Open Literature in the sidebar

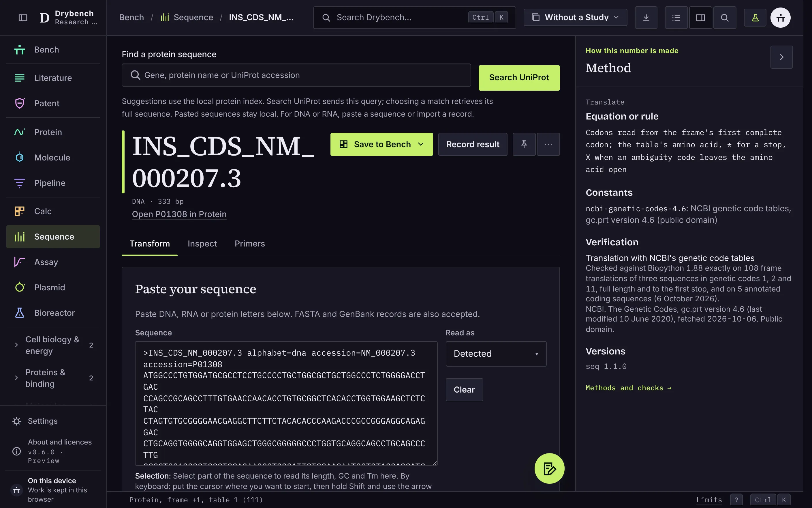pyautogui.click(x=53, y=78)
